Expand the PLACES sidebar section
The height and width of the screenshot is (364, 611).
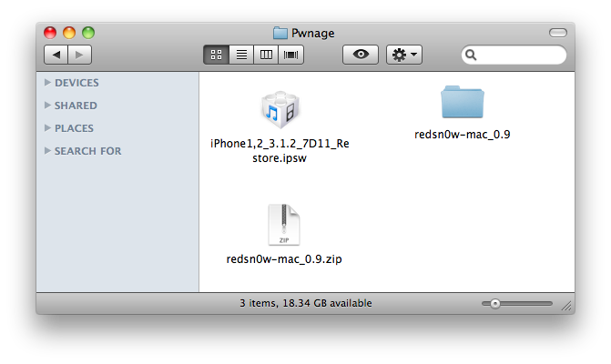pyautogui.click(x=47, y=128)
